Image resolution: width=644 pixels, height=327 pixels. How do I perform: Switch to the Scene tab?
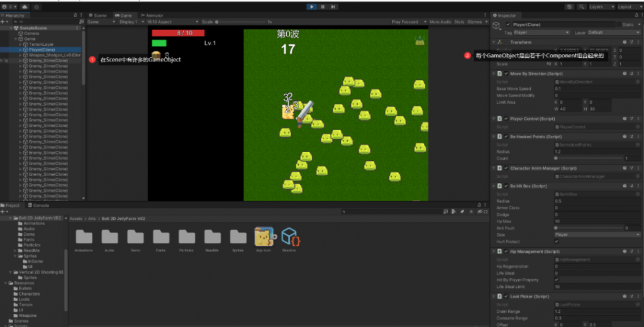(97, 16)
